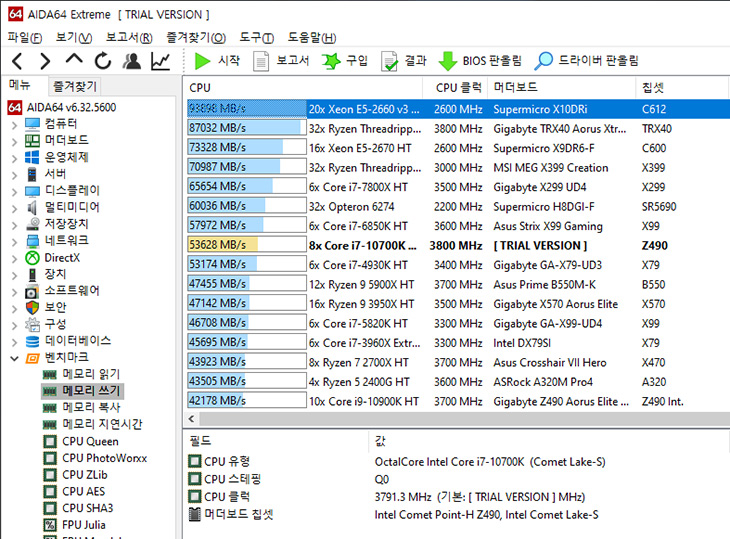The height and width of the screenshot is (539, 730).
Task: Expand the 컴퓨터 tree node
Action: (14, 124)
